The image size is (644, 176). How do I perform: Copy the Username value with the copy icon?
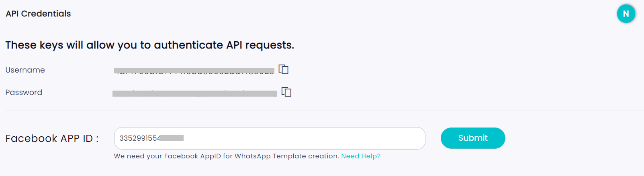(x=284, y=69)
